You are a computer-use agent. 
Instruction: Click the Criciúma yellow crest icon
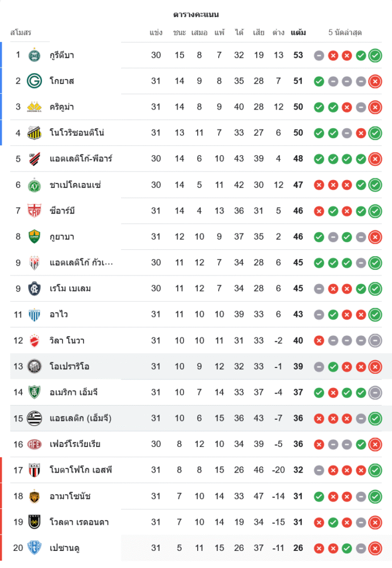[35, 107]
